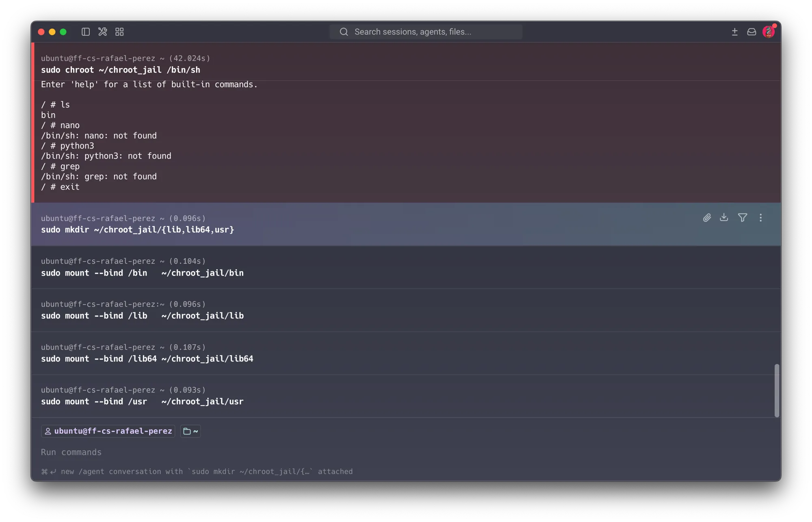Image resolution: width=812 pixels, height=522 pixels.
Task: Open the home directory folder chip
Action: pos(190,431)
